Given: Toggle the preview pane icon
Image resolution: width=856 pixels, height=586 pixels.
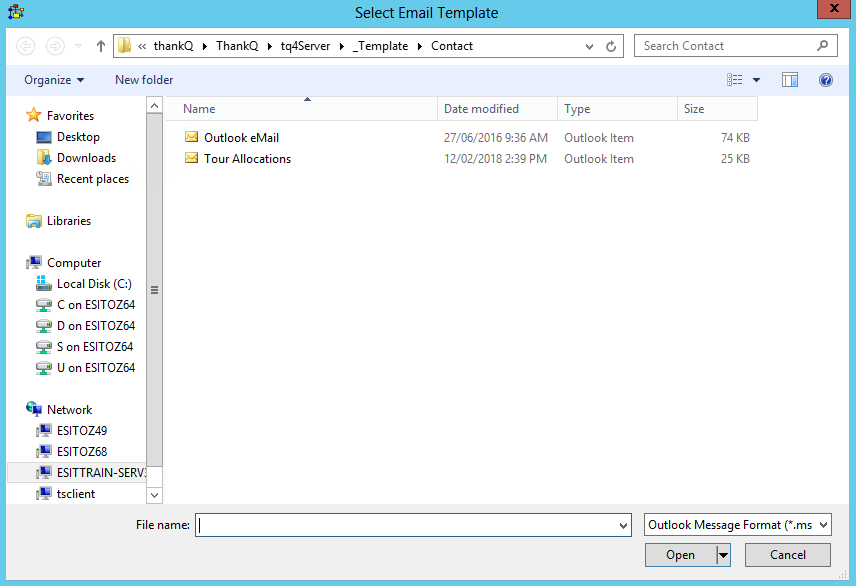Looking at the screenshot, I should coord(790,80).
